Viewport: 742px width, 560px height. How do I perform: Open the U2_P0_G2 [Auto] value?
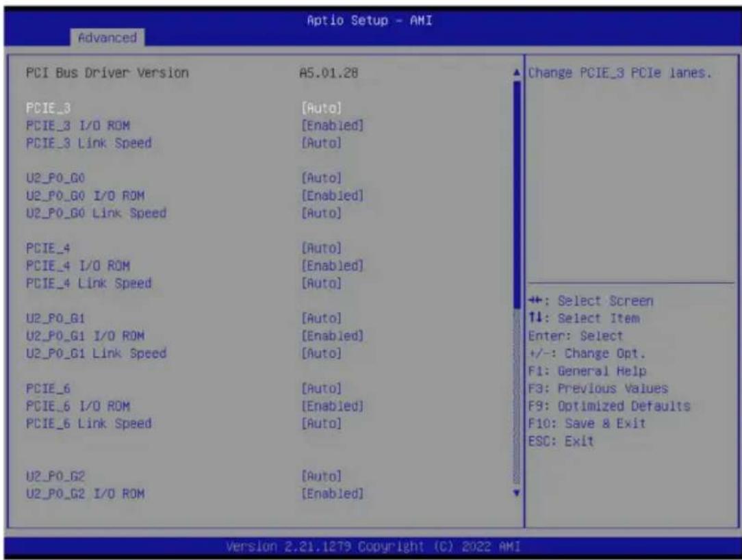(x=321, y=476)
